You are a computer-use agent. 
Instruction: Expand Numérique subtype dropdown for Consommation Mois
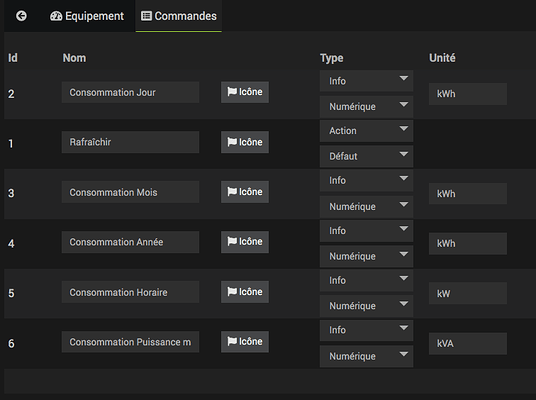click(x=366, y=206)
